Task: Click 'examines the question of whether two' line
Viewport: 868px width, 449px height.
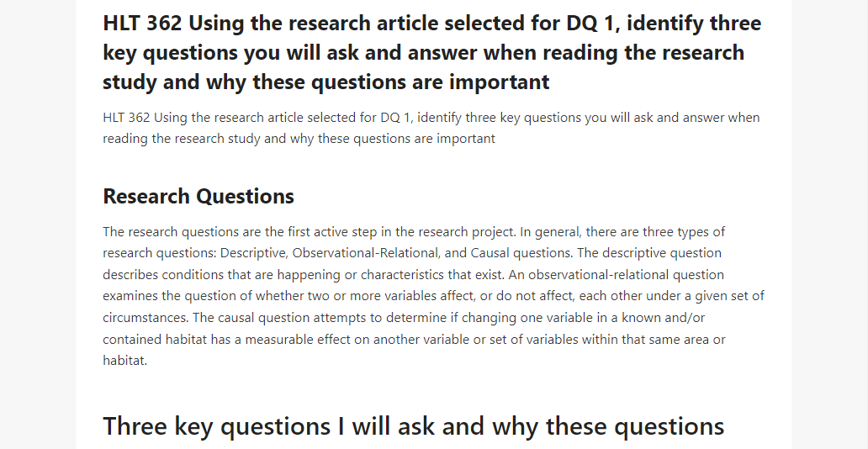Action: click(x=216, y=296)
